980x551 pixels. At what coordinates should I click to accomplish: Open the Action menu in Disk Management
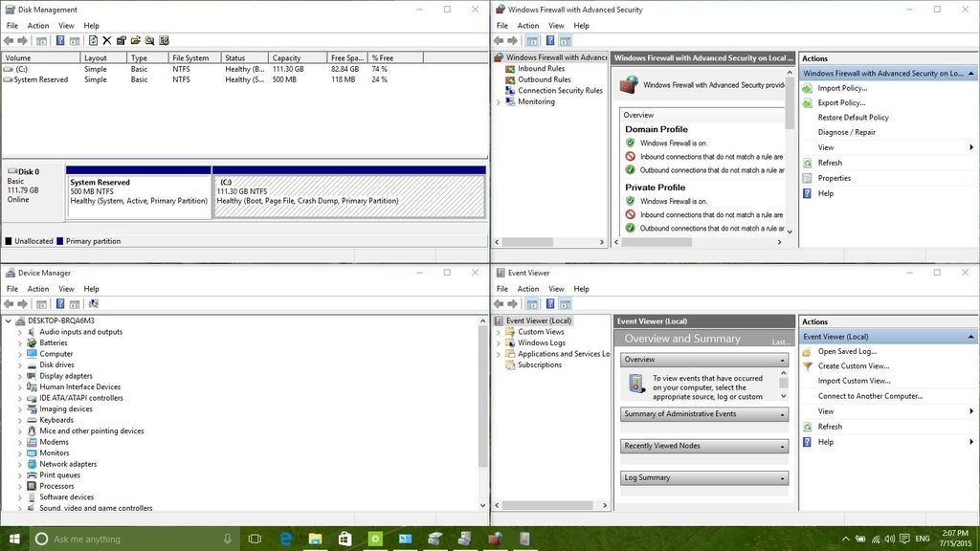click(38, 25)
